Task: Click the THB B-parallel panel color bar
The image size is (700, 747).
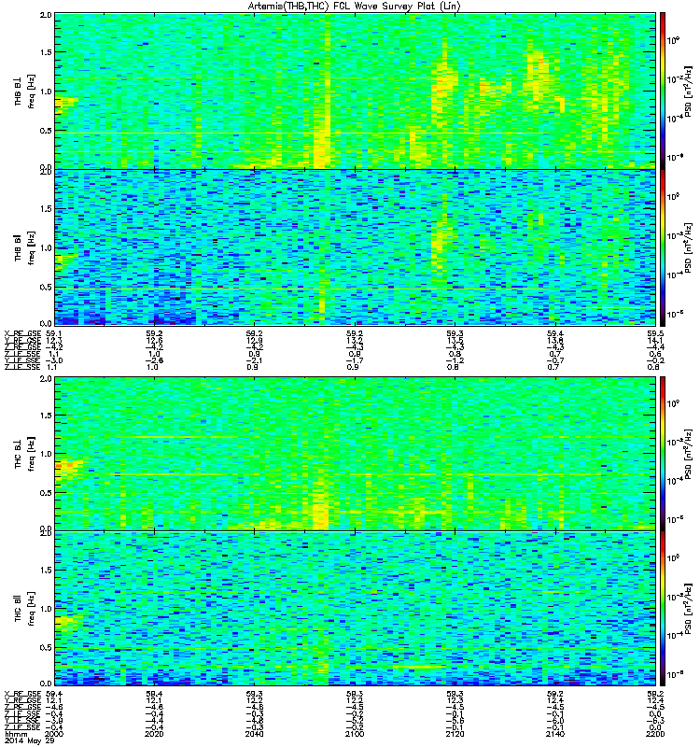Action: pos(663,247)
